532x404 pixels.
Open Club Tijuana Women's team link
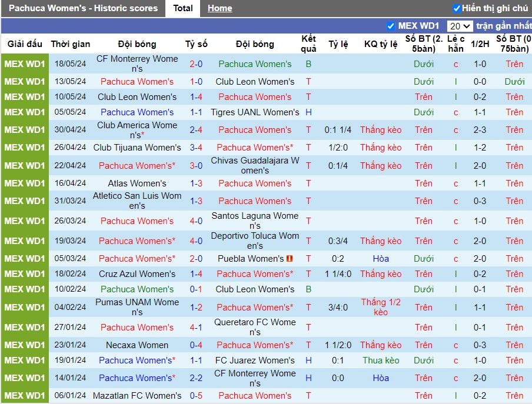tap(137, 148)
